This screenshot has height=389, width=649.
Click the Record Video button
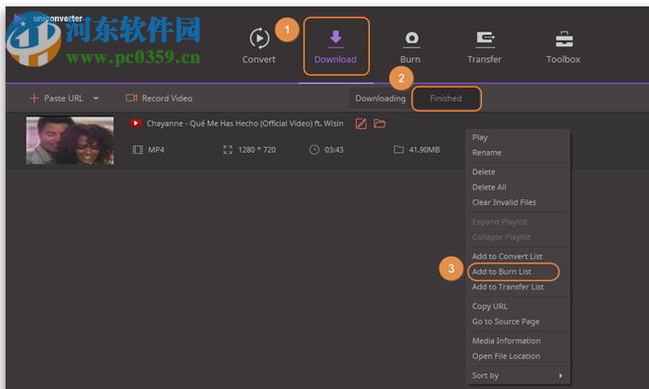click(x=159, y=98)
